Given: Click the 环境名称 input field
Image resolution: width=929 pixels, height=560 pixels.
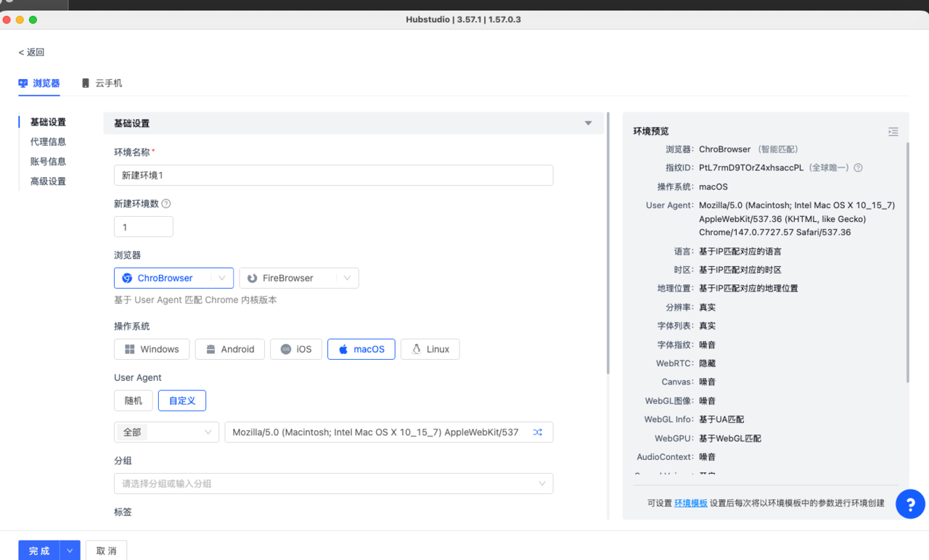Looking at the screenshot, I should tap(334, 176).
